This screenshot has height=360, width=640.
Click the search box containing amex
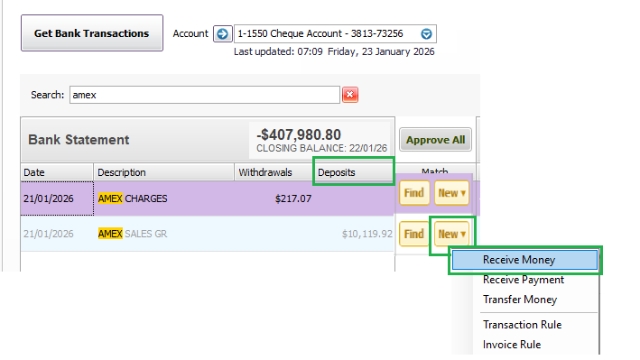click(204, 95)
